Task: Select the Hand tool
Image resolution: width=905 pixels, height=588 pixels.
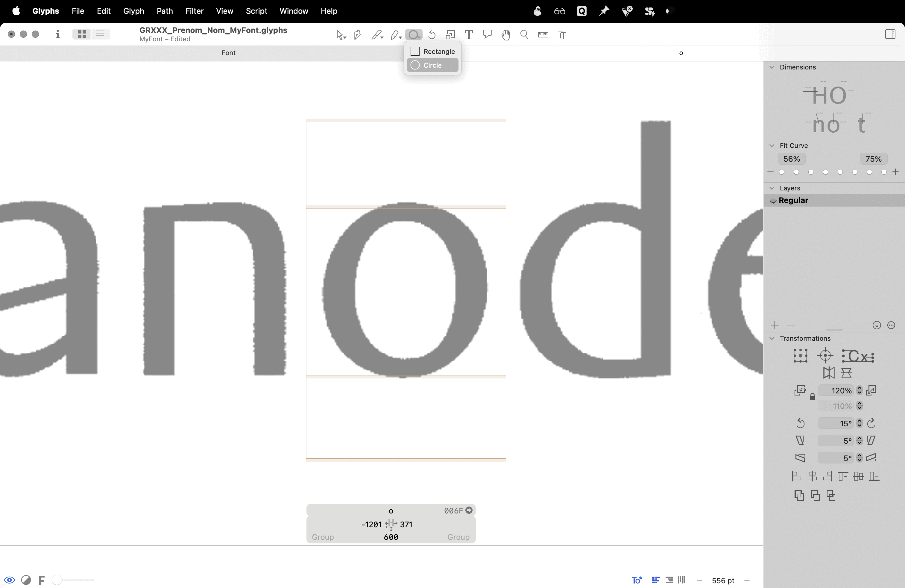Action: pyautogui.click(x=506, y=35)
